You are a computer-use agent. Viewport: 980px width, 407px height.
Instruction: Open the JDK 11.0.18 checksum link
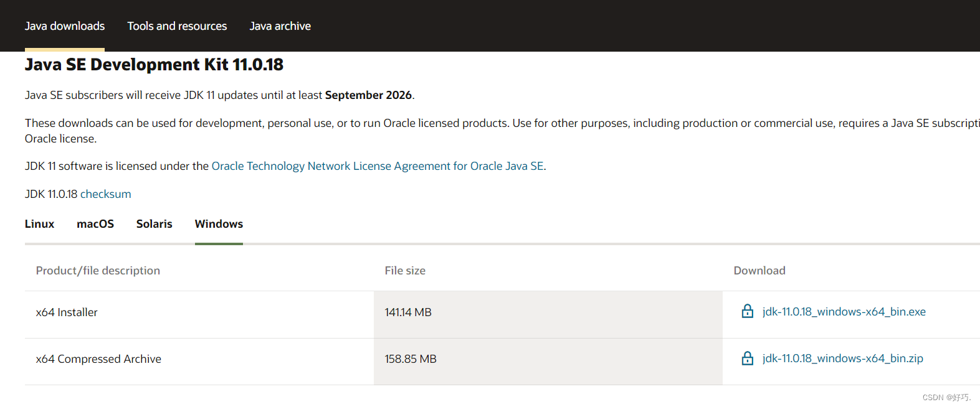[x=105, y=194]
